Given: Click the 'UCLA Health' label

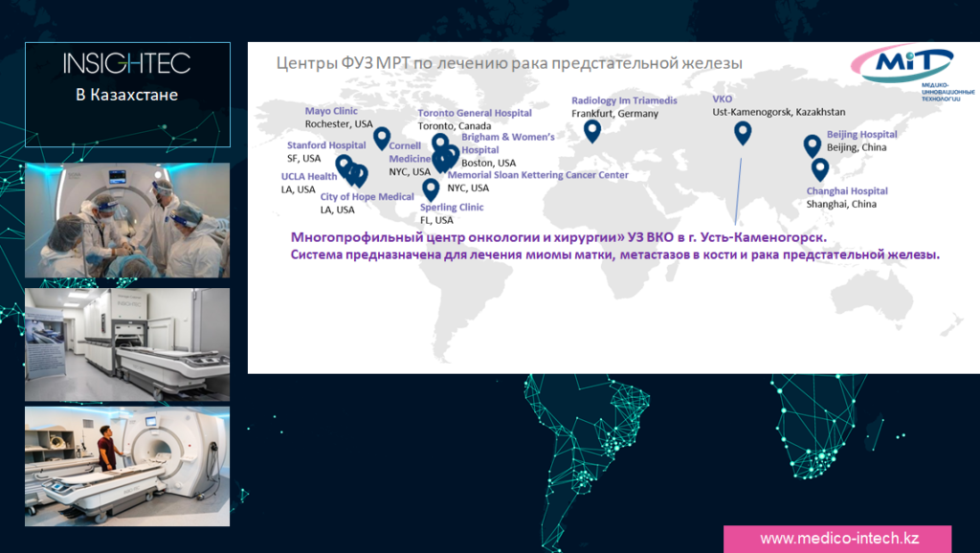Looking at the screenshot, I should coord(309,176).
